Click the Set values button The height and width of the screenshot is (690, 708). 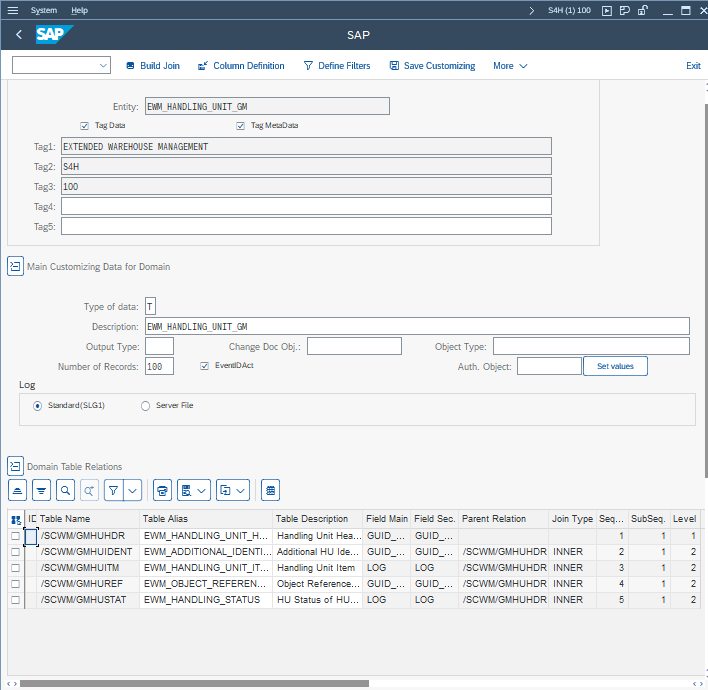615,367
